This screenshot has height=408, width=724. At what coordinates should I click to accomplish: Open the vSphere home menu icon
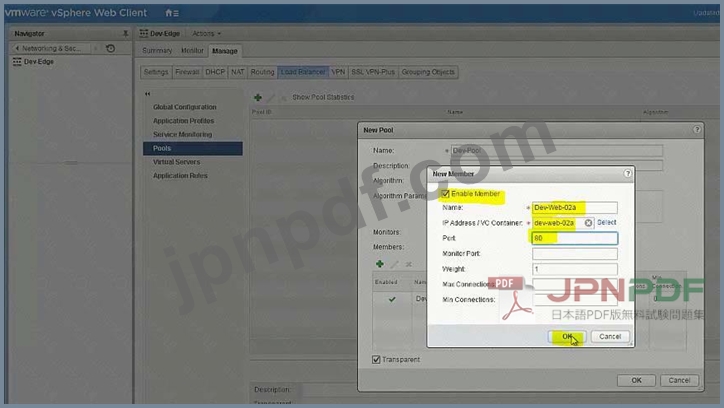tap(172, 13)
